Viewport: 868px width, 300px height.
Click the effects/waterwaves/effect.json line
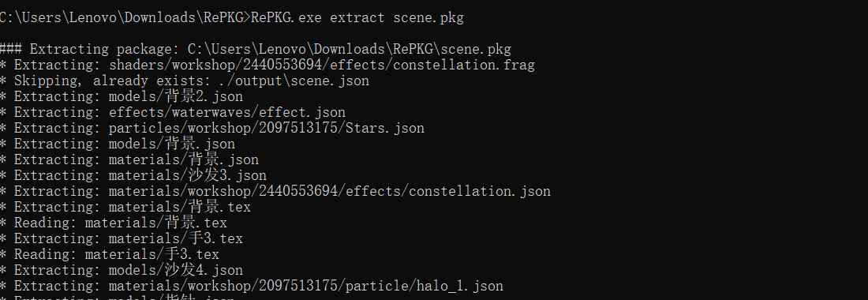click(x=173, y=112)
